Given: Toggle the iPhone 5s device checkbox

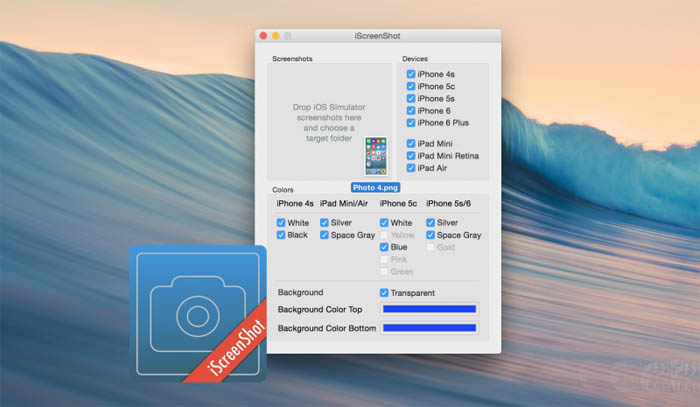Looking at the screenshot, I should 411,98.
